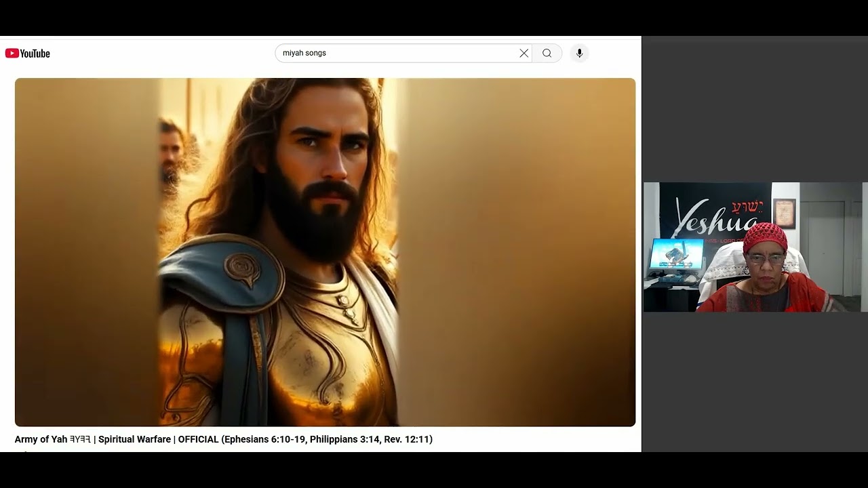This screenshot has height=488, width=868.
Task: Start voice search with microphone icon
Action: coord(579,53)
